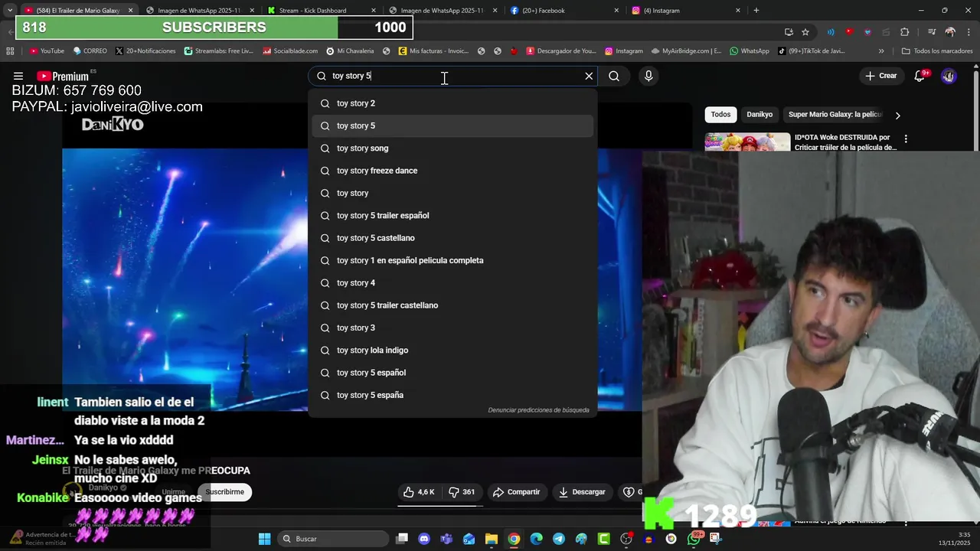Open the YouTube bookmark in bookmarks bar
The image size is (980, 551).
coord(47,51)
